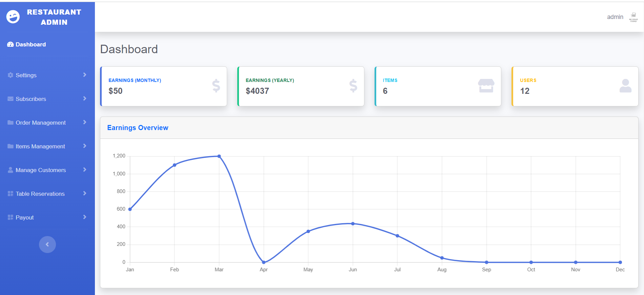Screen dimensions: 644x295
Task: Go to Dashboard in the sidebar
Action: coord(31,44)
